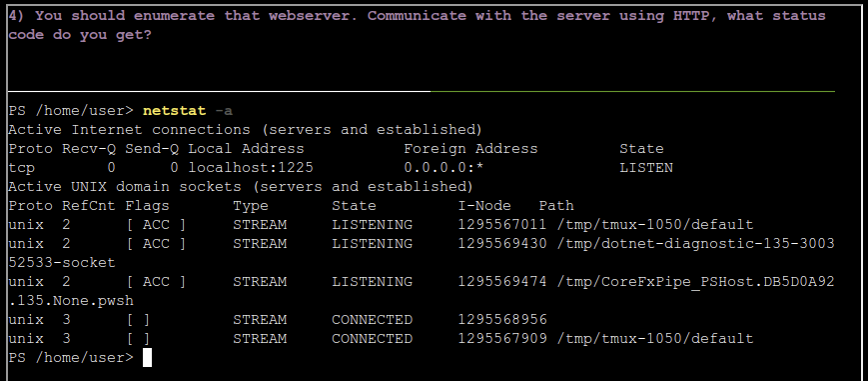Select 'localhost:1225' local address
868x381 pixels.
click(x=251, y=167)
